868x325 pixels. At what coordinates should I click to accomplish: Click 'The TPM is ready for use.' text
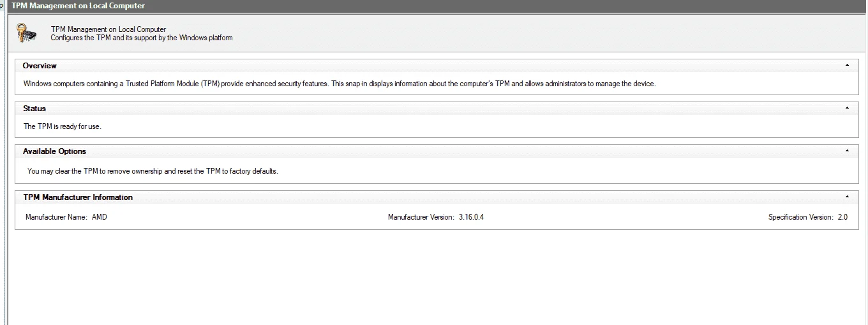click(63, 126)
